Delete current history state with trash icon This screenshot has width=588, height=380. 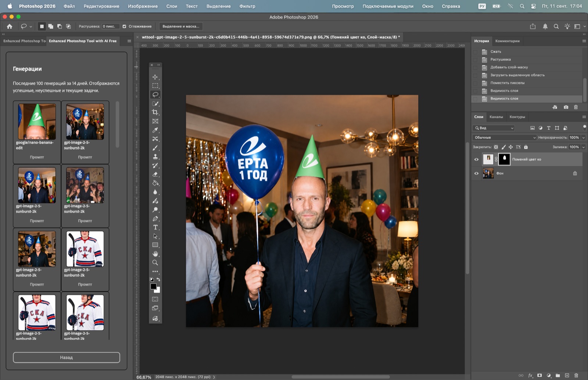coord(576,107)
